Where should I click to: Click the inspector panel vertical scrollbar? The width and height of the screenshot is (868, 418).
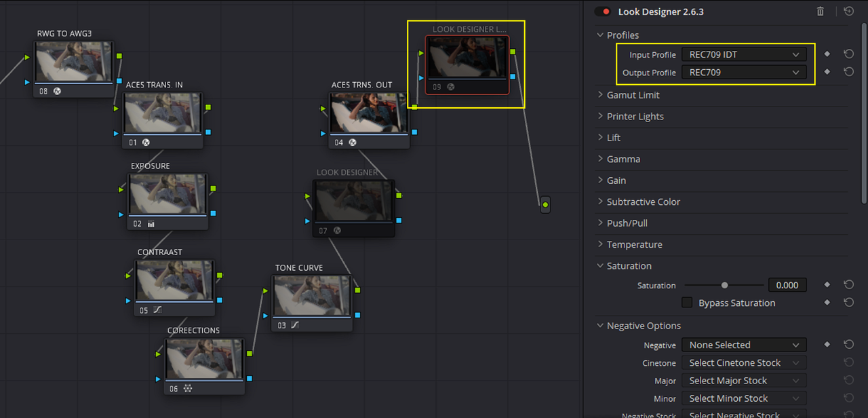pyautogui.click(x=863, y=112)
